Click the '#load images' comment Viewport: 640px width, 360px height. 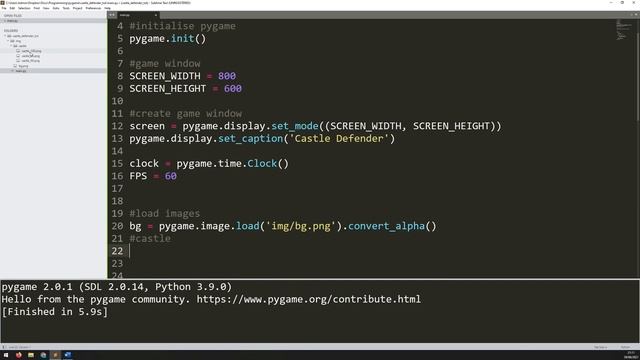pos(165,213)
